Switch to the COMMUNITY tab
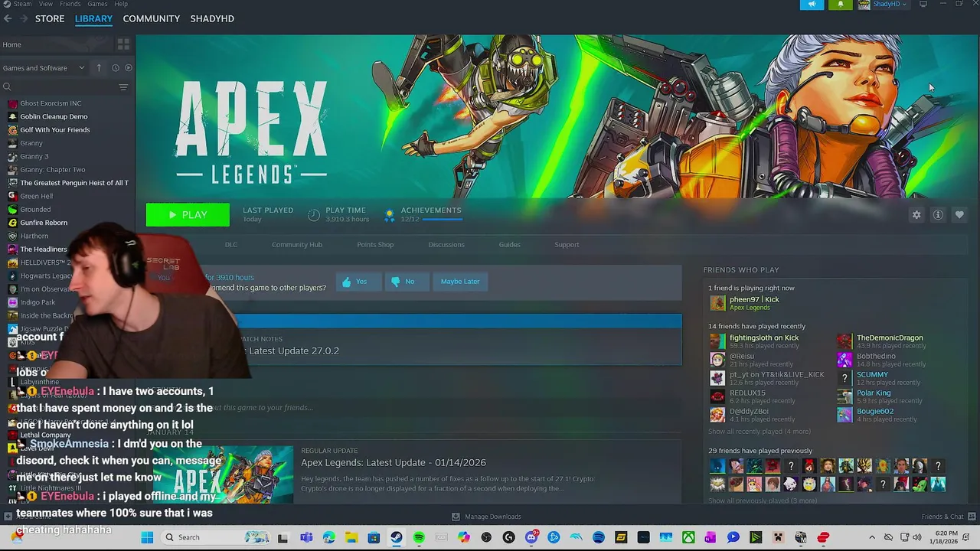The height and width of the screenshot is (551, 980). (x=152, y=18)
